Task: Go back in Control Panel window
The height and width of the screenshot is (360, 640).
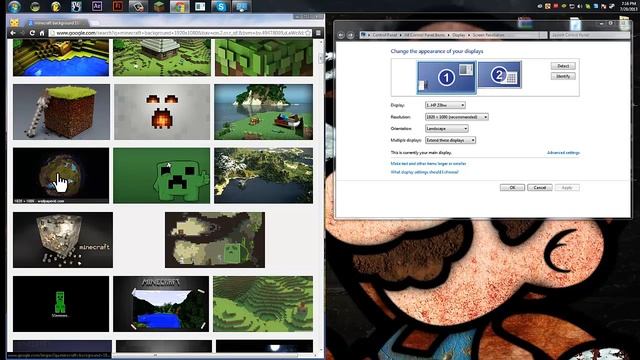Action: point(341,35)
